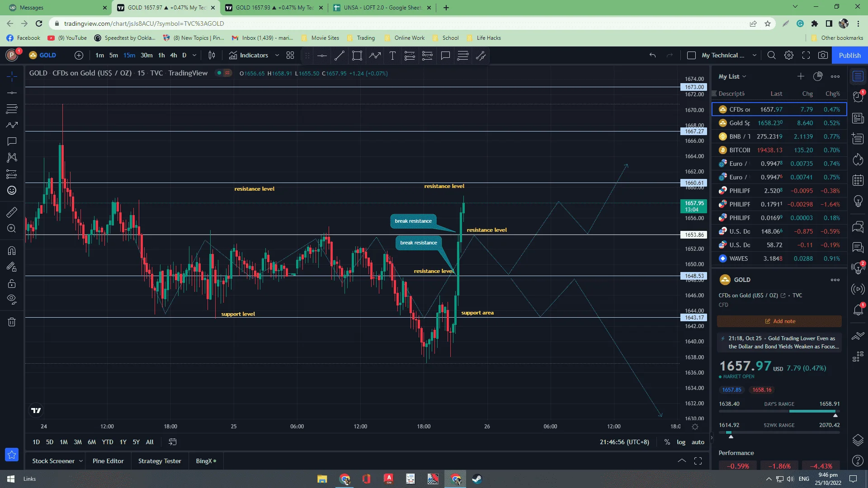Toggle the Watchlist panel in right sidebar
Screen dimensions: 868x488
858,76
